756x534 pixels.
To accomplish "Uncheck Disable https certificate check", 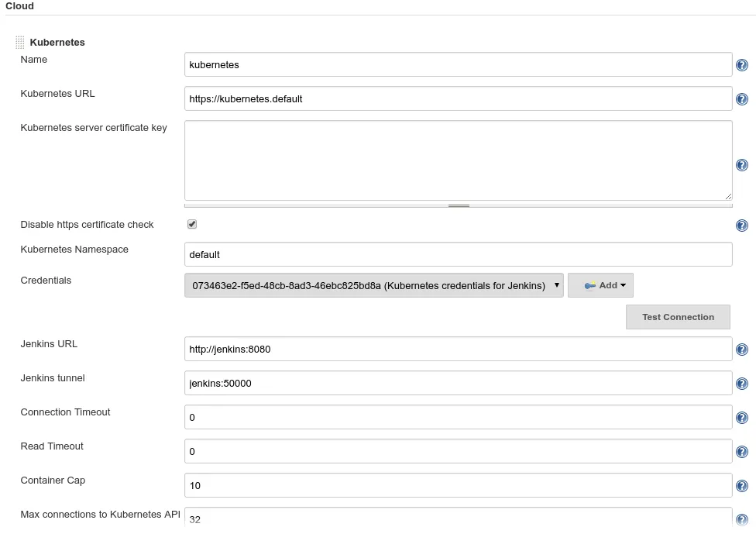I will pos(192,224).
